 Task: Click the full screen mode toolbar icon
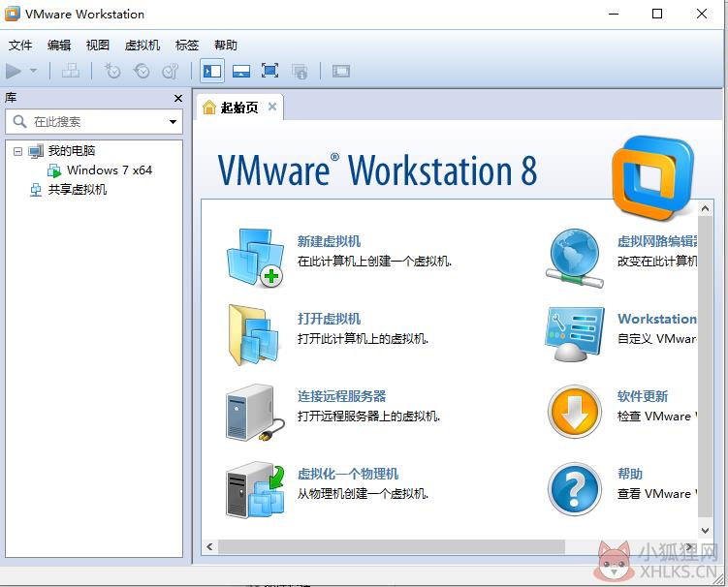pos(270,71)
